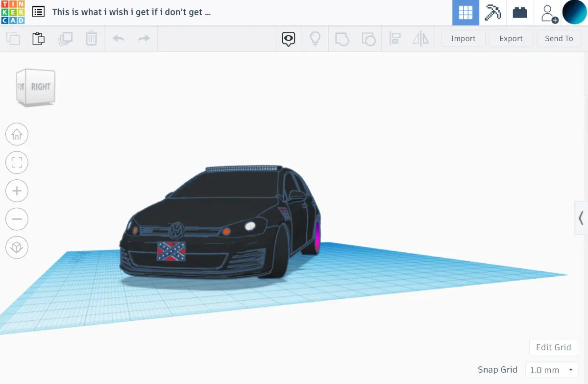Click the Import button
This screenshot has width=588, height=384.
pos(463,39)
